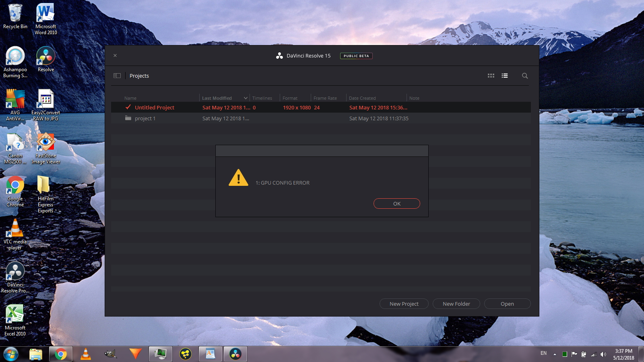Open the selected project
The width and height of the screenshot is (644, 362).
coord(507,304)
